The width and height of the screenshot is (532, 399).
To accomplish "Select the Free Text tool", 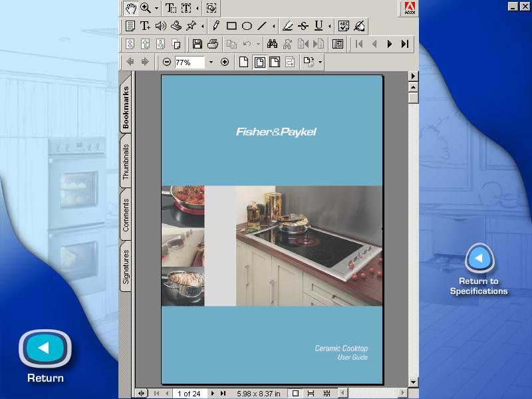I will point(145,26).
